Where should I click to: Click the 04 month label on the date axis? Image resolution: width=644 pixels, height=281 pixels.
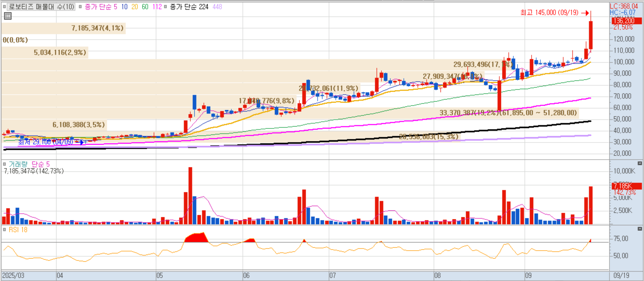pyautogui.click(x=60, y=275)
